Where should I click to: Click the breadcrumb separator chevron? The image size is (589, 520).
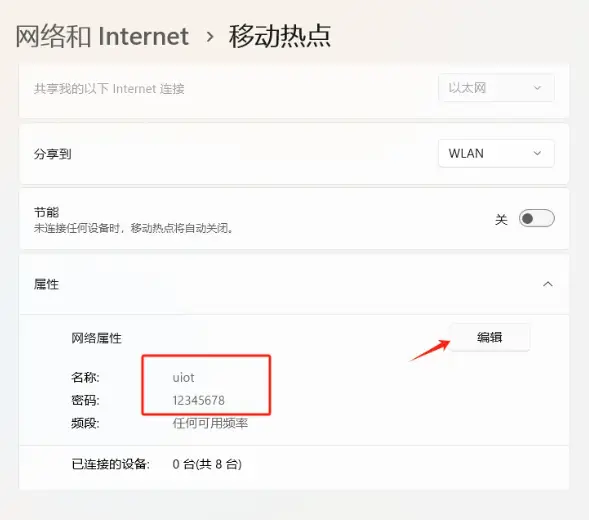210,37
